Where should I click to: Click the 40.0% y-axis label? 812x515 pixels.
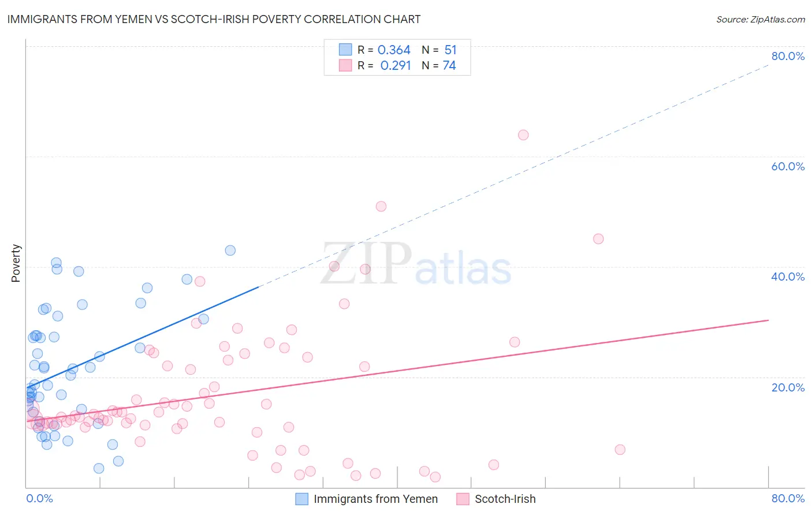click(x=788, y=277)
